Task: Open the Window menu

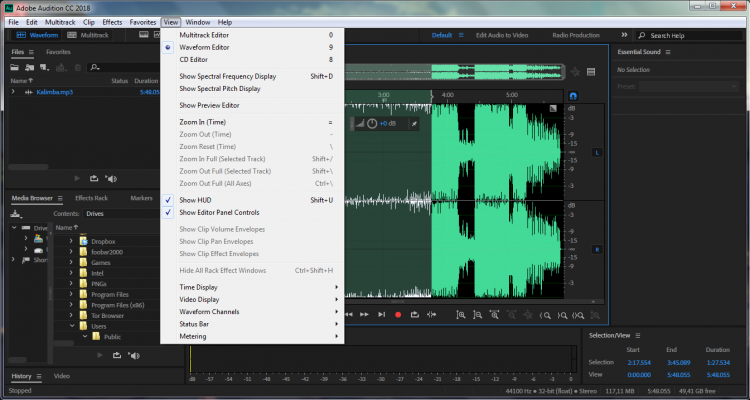Action: click(x=198, y=21)
